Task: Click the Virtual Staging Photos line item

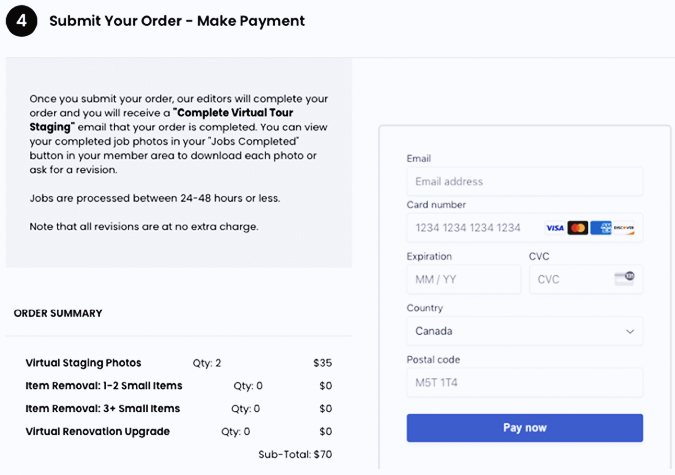Action: click(x=179, y=363)
